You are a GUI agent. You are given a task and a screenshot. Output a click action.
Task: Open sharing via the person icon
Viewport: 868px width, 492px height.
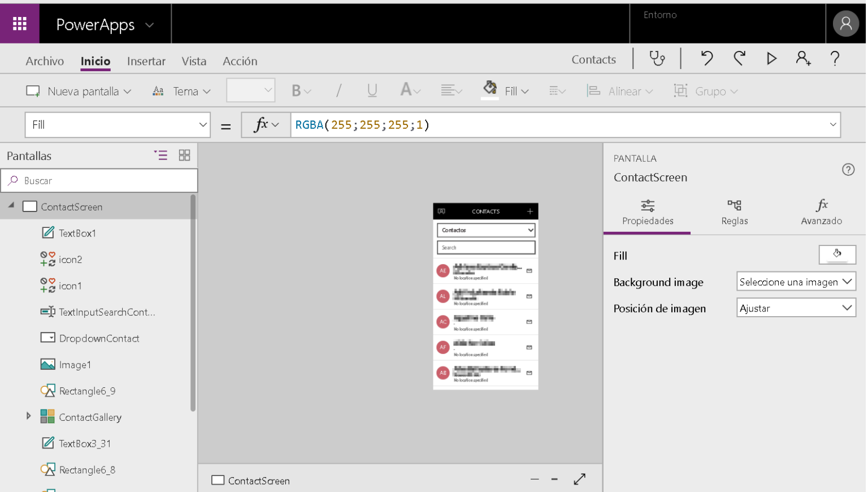(803, 59)
